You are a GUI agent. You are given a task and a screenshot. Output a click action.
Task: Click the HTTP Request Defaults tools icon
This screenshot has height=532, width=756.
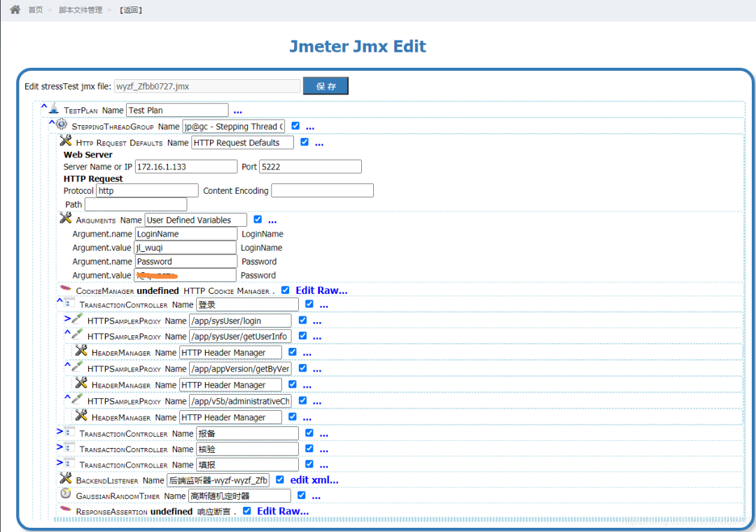[66, 141]
